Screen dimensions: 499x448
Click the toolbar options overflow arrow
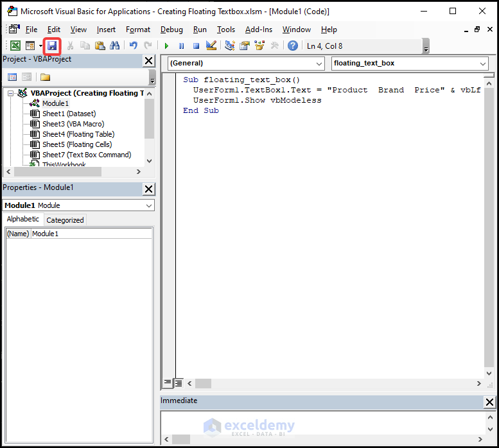pos(426,46)
